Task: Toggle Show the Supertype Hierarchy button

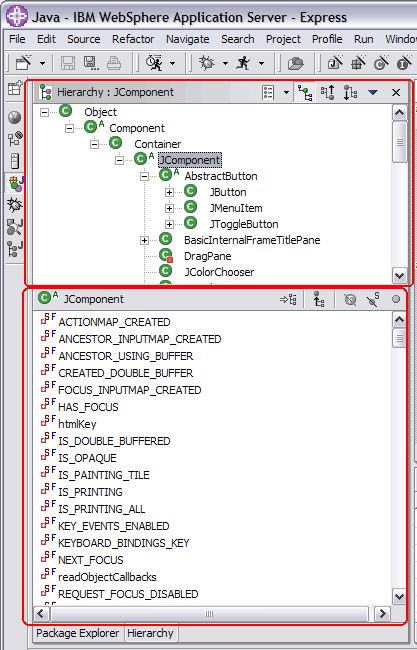Action: click(x=327, y=92)
